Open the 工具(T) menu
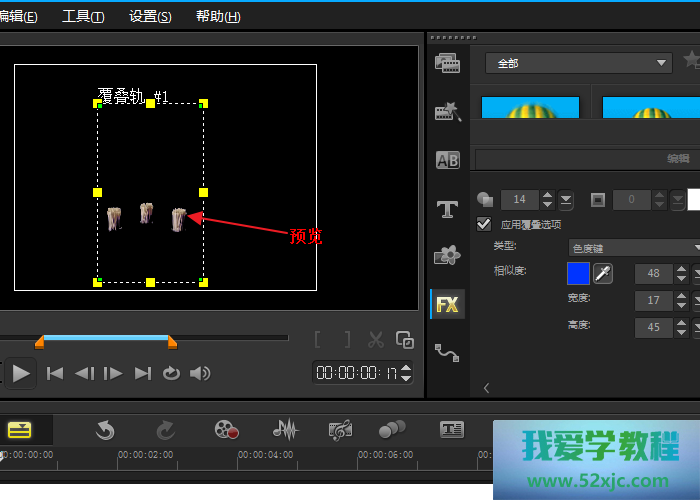 pos(83,17)
